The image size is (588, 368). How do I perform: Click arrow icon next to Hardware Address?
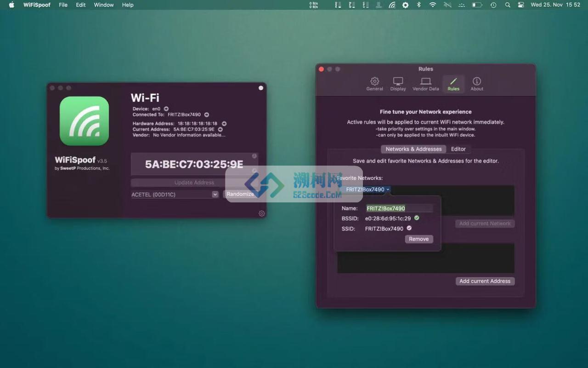[x=224, y=124]
